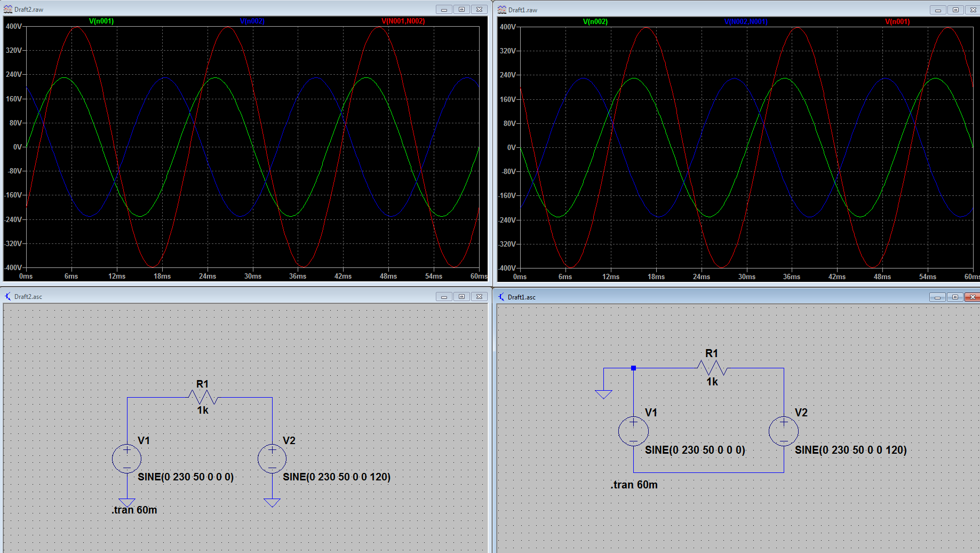Maximize the Draft2.asc window
The image size is (980, 553).
(461, 296)
